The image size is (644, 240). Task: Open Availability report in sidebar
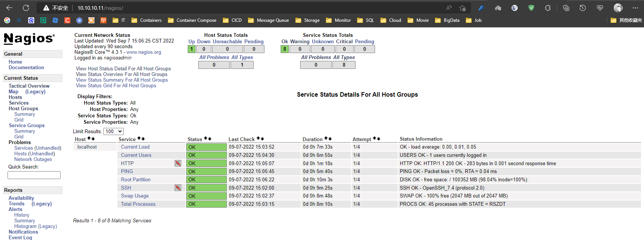click(21, 198)
